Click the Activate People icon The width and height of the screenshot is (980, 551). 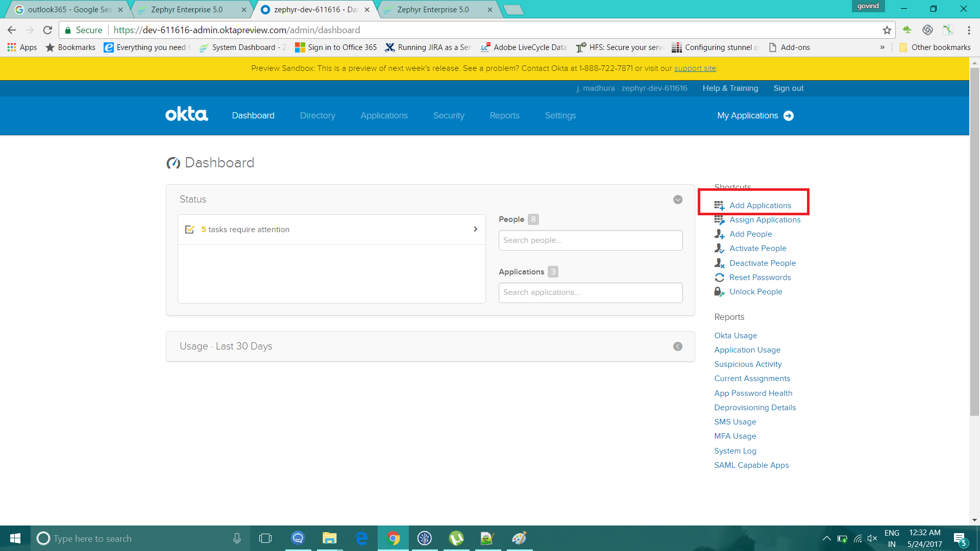click(x=719, y=248)
